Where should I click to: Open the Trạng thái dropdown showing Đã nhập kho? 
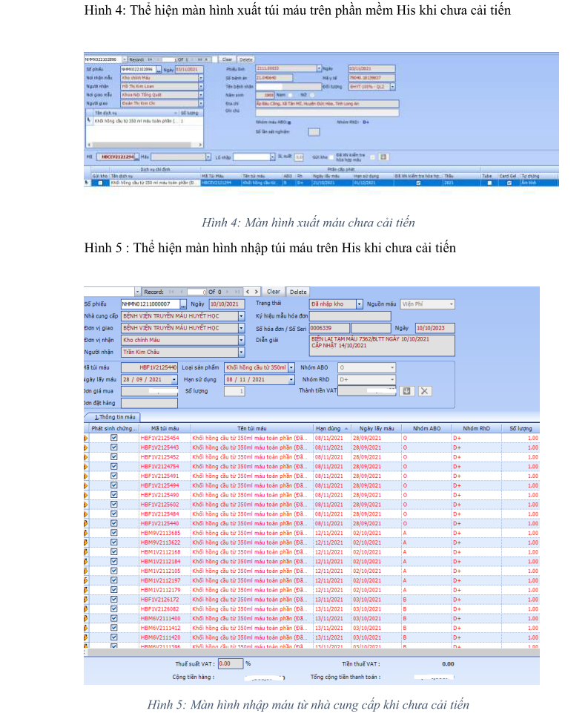click(360, 304)
